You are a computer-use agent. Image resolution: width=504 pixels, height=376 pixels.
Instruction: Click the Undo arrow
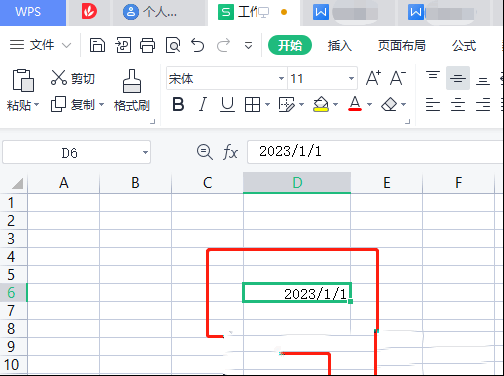[197, 45]
